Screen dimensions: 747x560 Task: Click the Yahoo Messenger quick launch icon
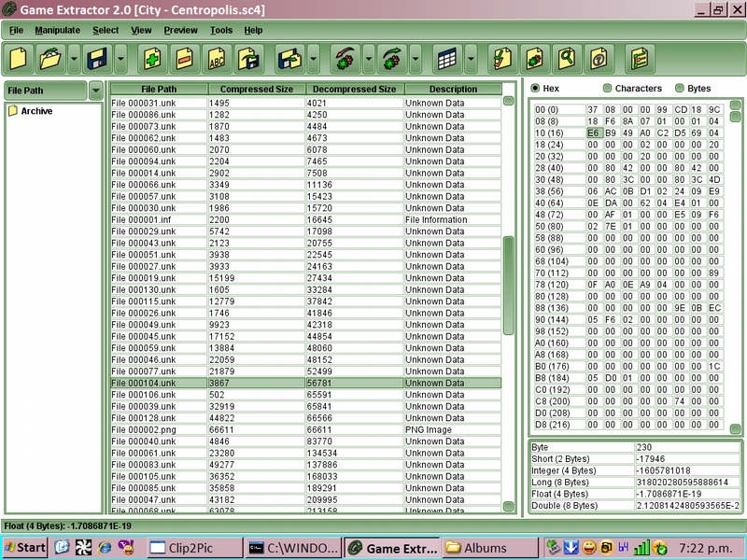(x=127, y=548)
